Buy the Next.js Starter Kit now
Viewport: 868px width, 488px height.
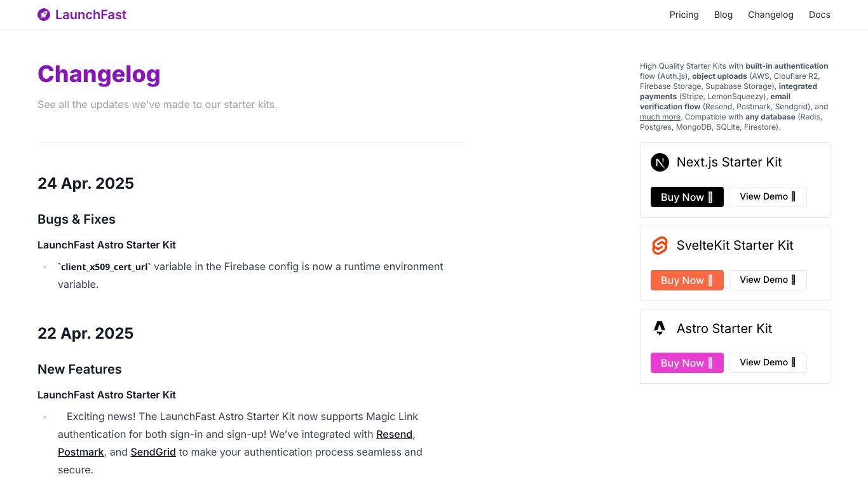(687, 197)
